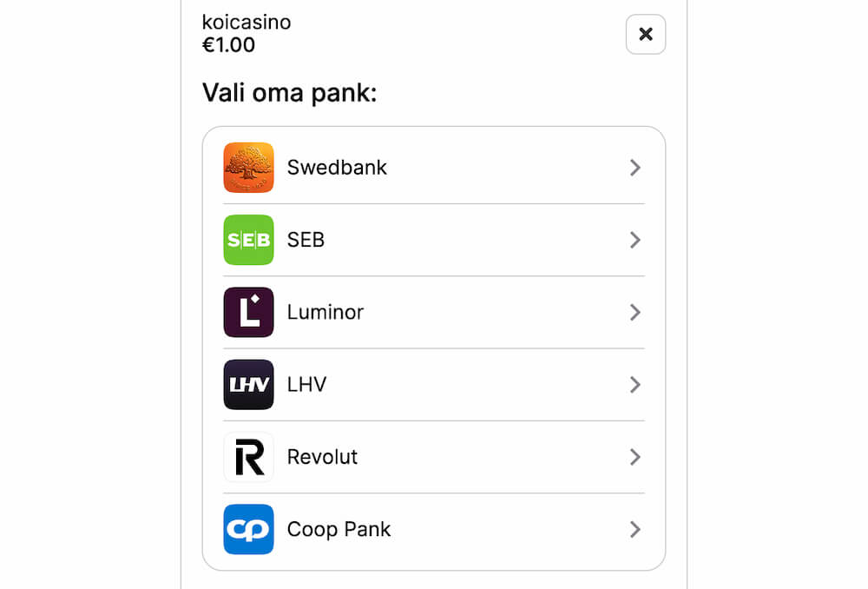Click the chevron next to Coop Pank

tap(635, 529)
